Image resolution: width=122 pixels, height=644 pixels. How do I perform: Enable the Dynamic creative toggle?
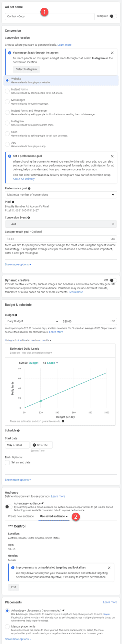[113, 280]
